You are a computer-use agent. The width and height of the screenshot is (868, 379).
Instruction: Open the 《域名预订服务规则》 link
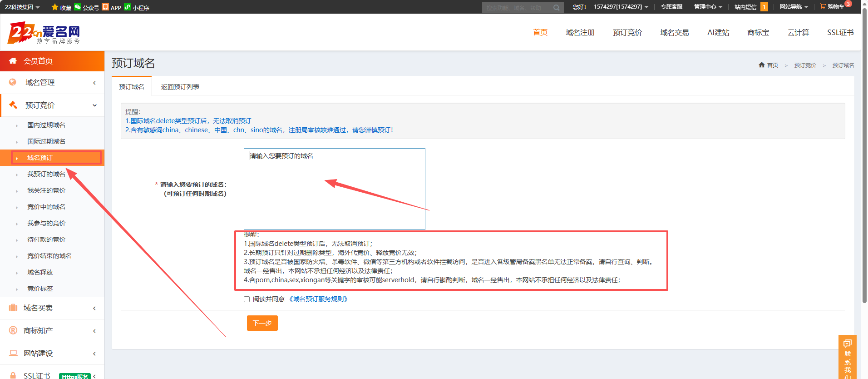point(318,299)
